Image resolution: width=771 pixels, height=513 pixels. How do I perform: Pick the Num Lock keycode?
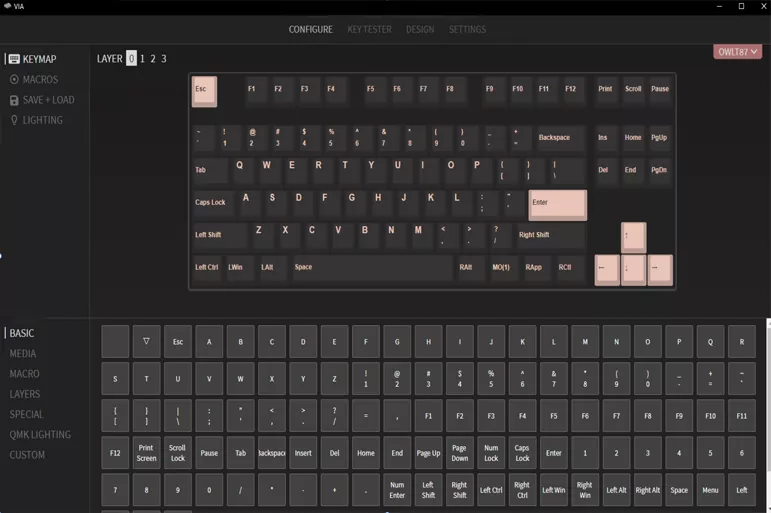(491, 453)
